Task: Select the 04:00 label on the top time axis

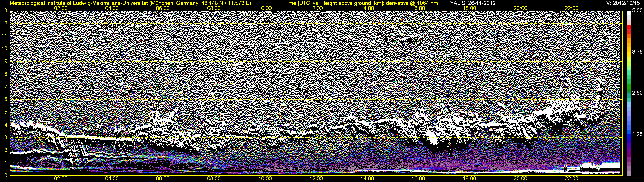Action: [x=112, y=8]
